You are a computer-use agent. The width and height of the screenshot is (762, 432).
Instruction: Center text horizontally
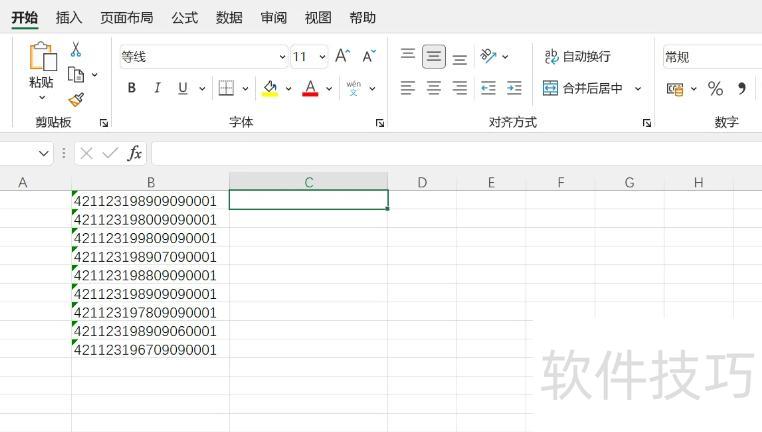[x=433, y=88]
